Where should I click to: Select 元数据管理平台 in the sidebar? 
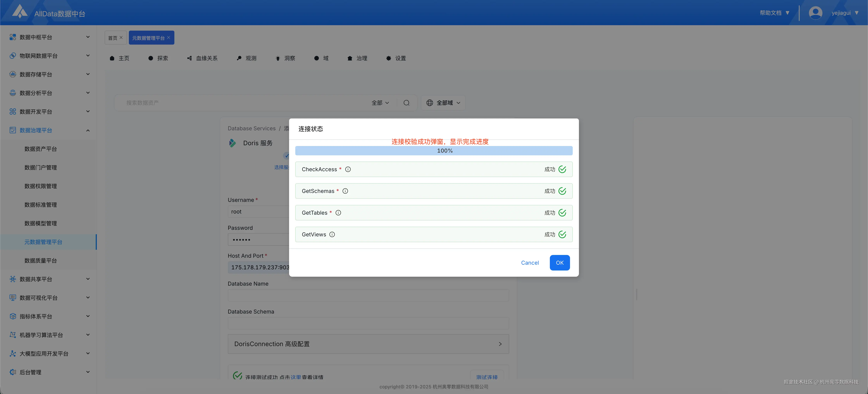tap(43, 242)
